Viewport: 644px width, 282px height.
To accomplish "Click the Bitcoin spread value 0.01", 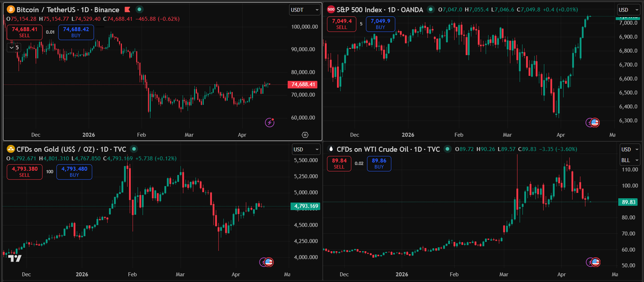I will point(50,32).
